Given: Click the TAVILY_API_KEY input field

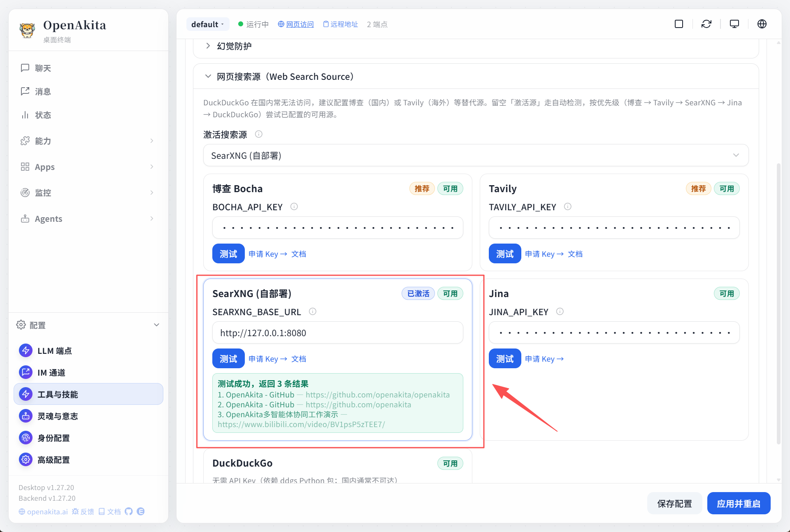Looking at the screenshot, I should [614, 228].
